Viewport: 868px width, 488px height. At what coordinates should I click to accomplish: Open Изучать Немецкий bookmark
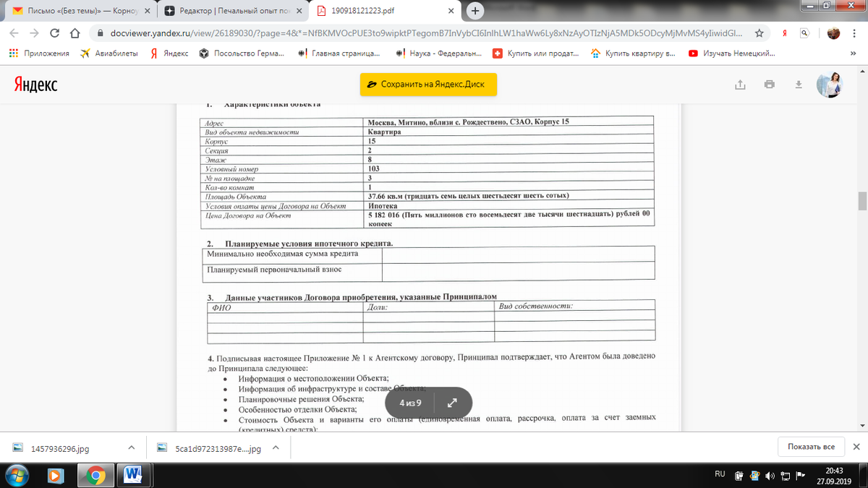[x=731, y=53]
